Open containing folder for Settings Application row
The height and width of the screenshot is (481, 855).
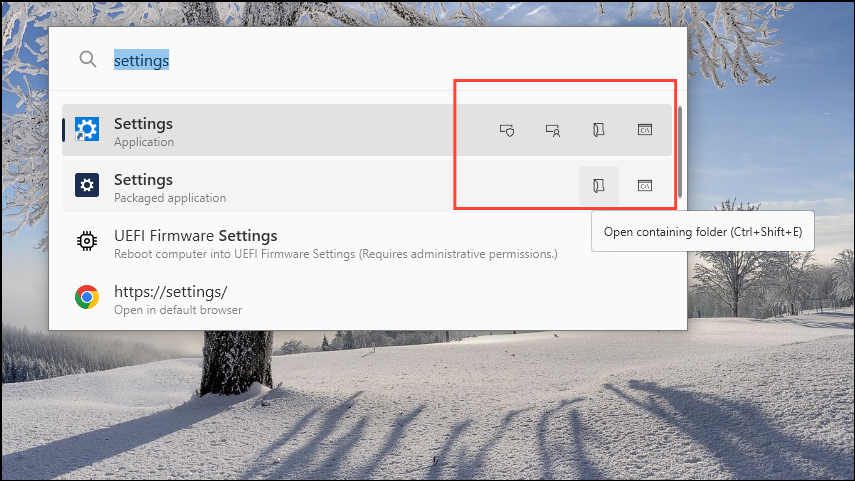pyautogui.click(x=598, y=130)
